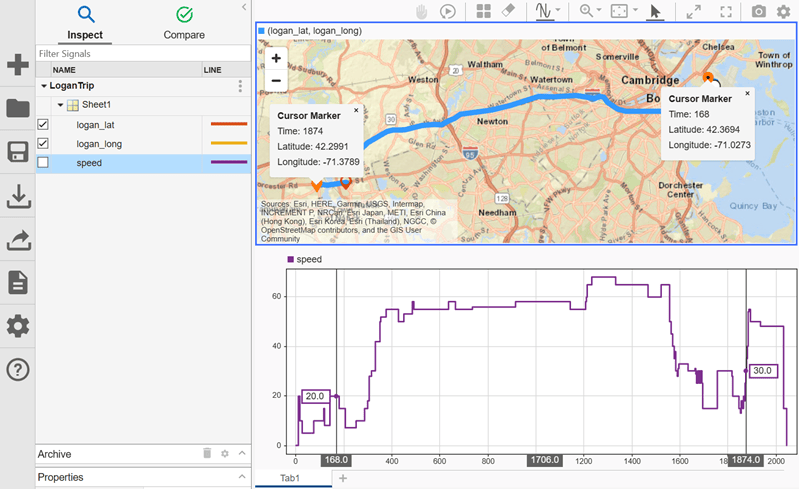The image size is (799, 490).
Task: Click logan_long yellow line style swatch
Action: 229,143
